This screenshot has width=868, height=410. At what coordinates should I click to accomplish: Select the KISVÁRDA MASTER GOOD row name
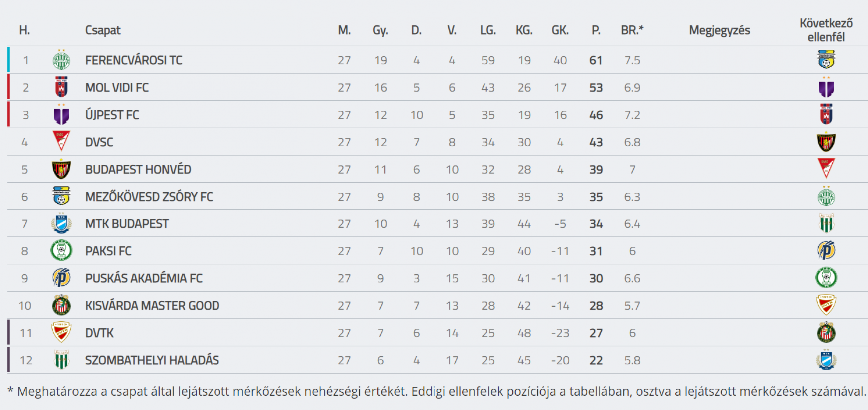[x=152, y=306]
